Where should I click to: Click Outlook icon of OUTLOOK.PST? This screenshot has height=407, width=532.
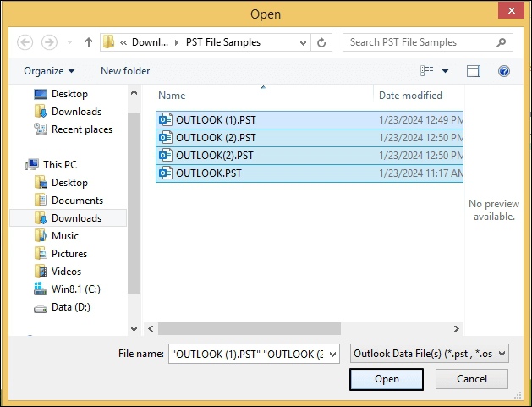166,173
